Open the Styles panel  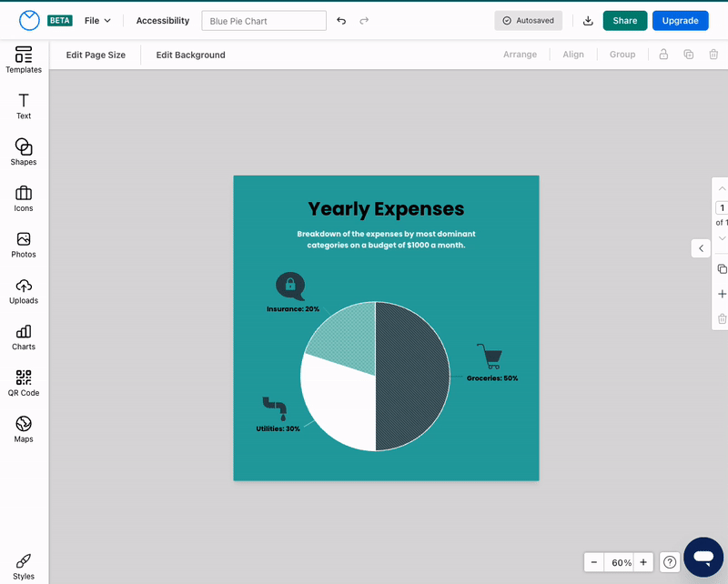pos(23,566)
